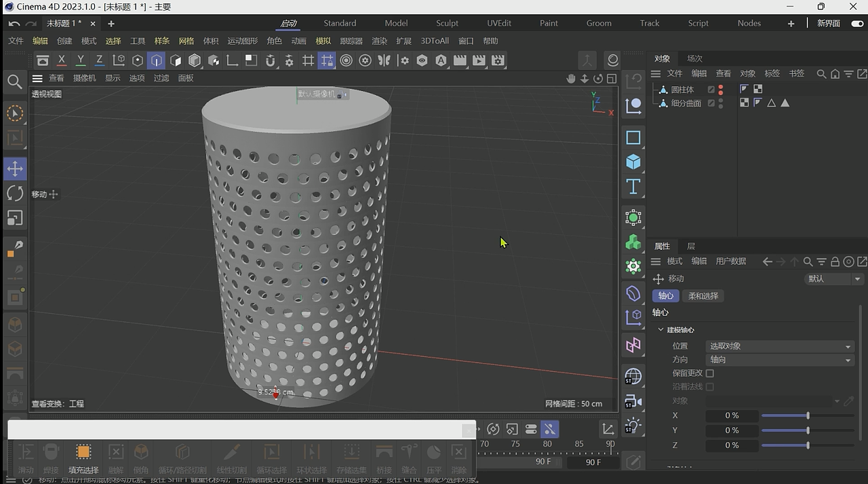Open the 模拟 menu in menu bar
Screen dimensions: 868x484
323,41
